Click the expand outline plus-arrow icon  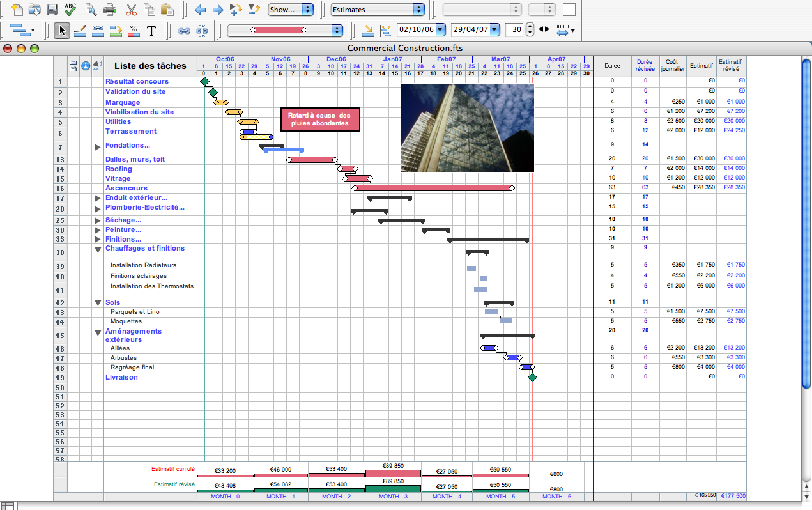click(x=236, y=10)
